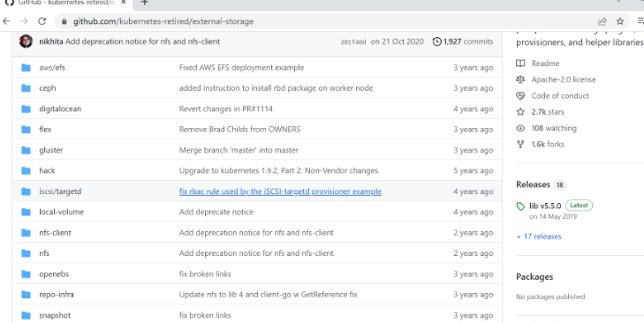Open the latest commit message for nfs deprecation
The height and width of the screenshot is (323, 644).
pos(142,41)
